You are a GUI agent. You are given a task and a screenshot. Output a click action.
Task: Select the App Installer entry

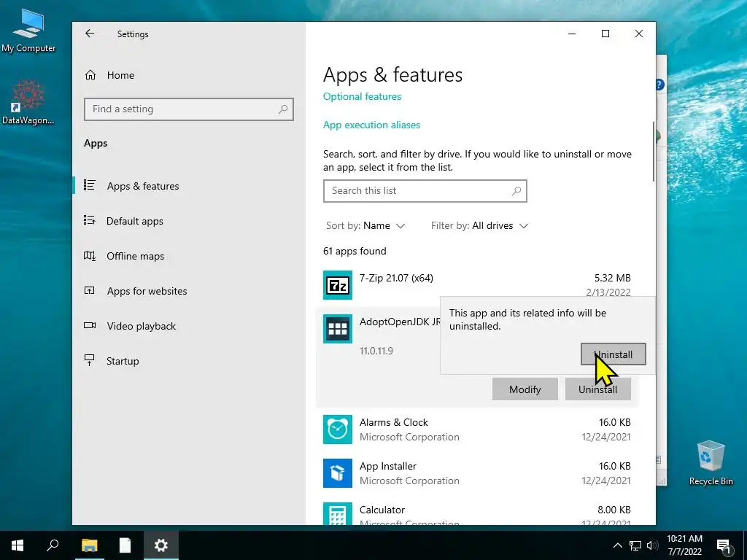(x=476, y=473)
